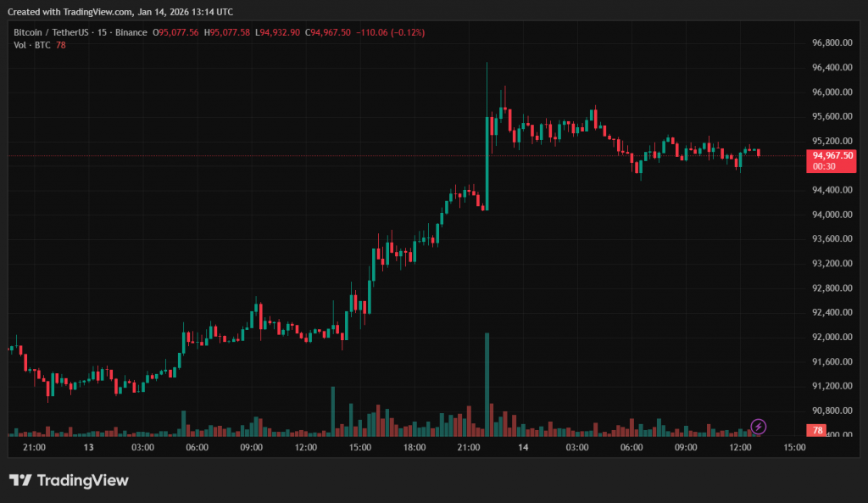
Task: Click the 14 date marker on time axis
Action: [523, 447]
